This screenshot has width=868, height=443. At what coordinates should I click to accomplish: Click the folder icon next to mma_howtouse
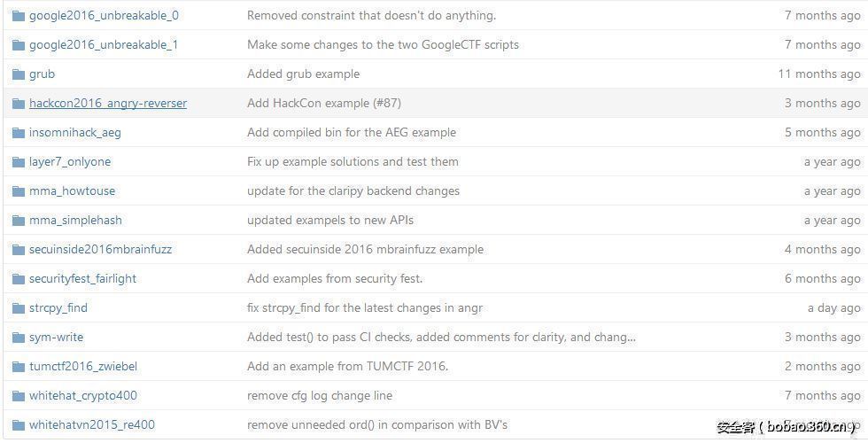[18, 191]
